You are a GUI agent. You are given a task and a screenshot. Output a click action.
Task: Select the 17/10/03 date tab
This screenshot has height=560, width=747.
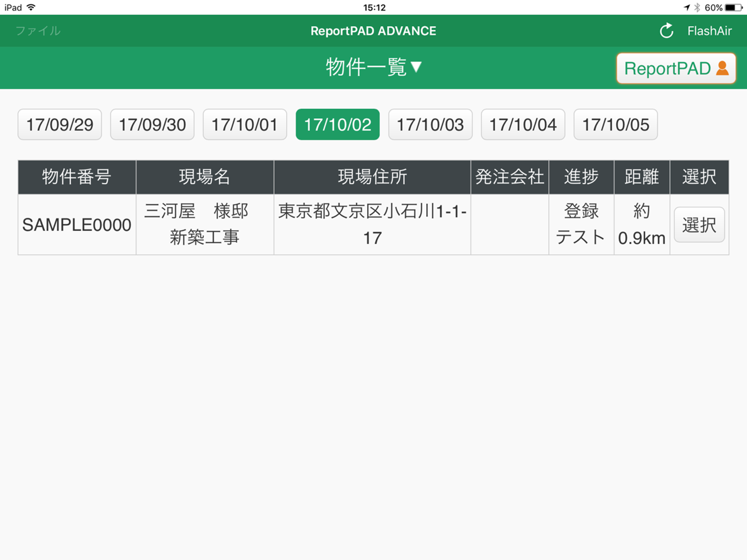click(x=430, y=124)
